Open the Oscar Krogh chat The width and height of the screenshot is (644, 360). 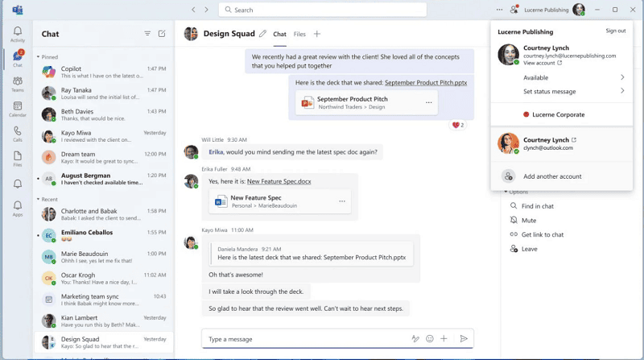(104, 278)
